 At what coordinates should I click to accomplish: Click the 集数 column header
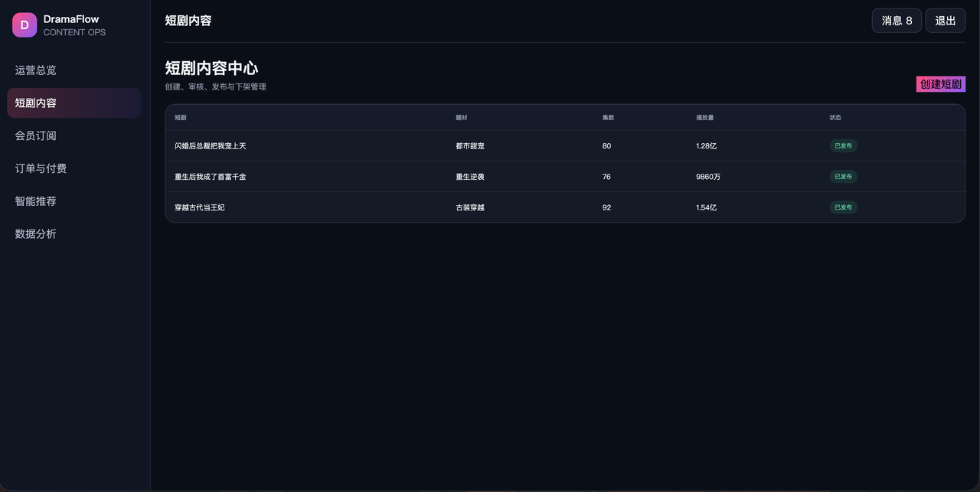(x=609, y=118)
